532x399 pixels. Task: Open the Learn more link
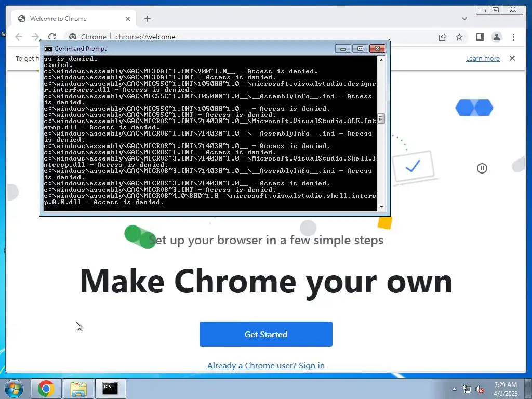pos(483,58)
